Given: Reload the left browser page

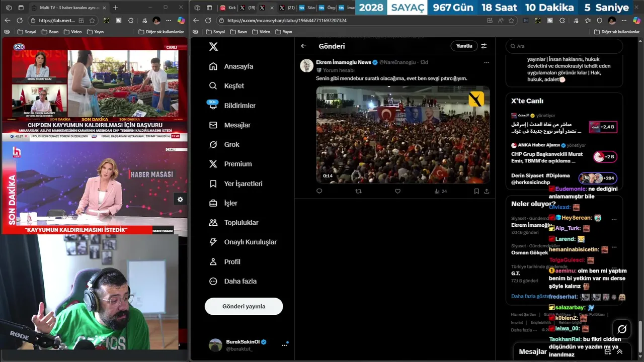Looking at the screenshot, I should pyautogui.click(x=19, y=21).
